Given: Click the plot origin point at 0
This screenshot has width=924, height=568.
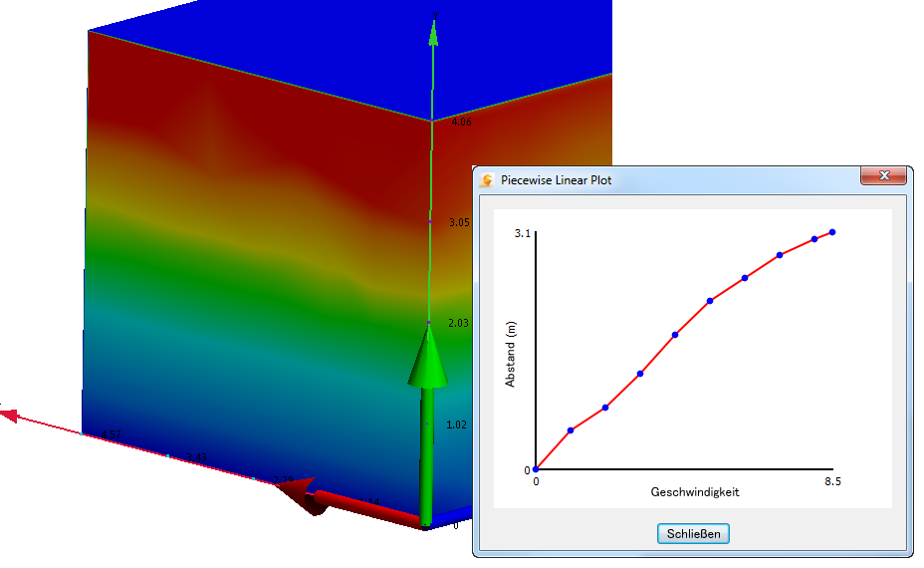Looking at the screenshot, I should pos(536,469).
